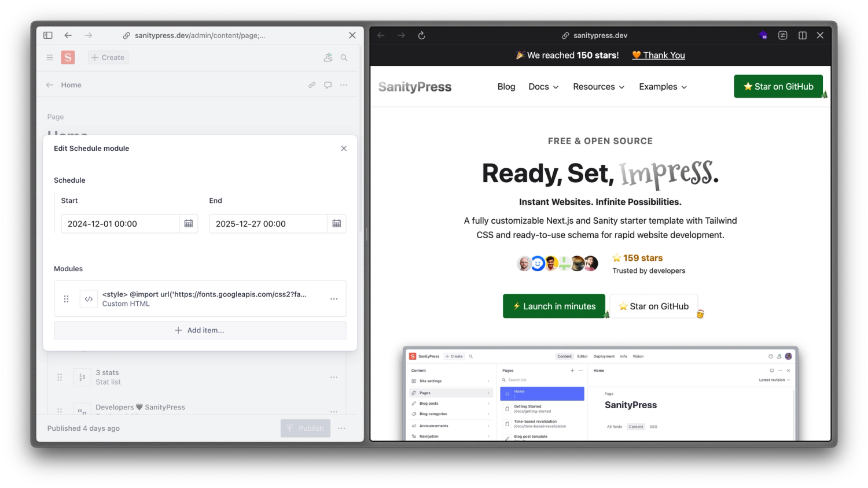Click white Star on GitHub hero button
Image resolution: width=868 pixels, height=488 pixels.
pos(654,306)
